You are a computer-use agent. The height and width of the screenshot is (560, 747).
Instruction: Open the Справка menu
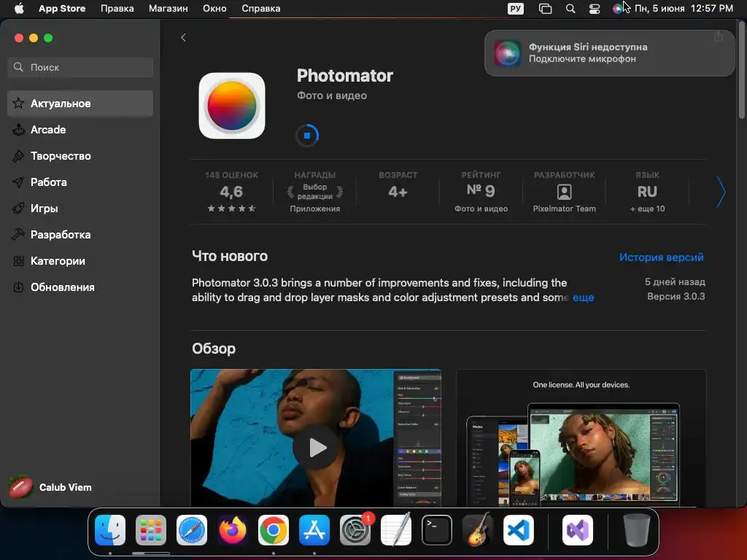[260, 9]
